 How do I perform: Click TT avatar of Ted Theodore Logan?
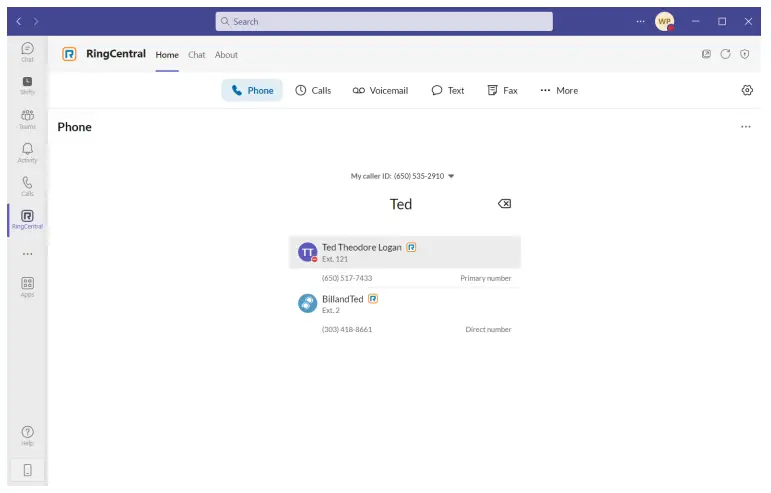(308, 252)
